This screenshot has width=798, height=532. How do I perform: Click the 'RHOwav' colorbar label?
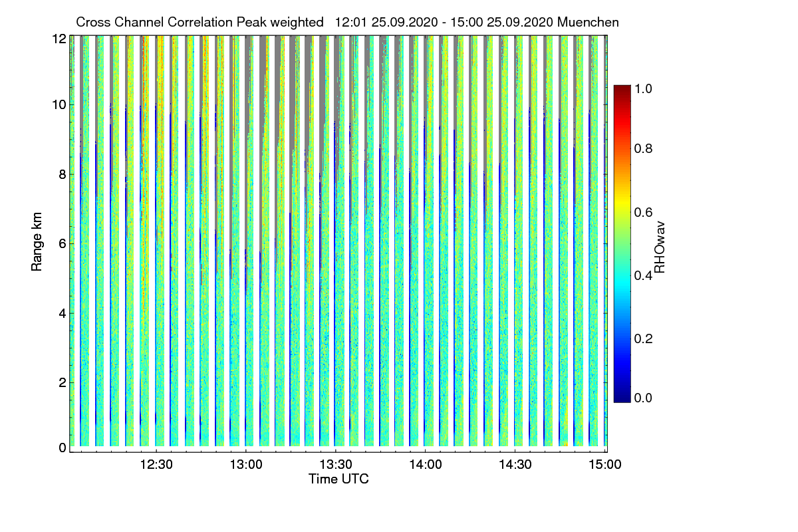pos(660,247)
